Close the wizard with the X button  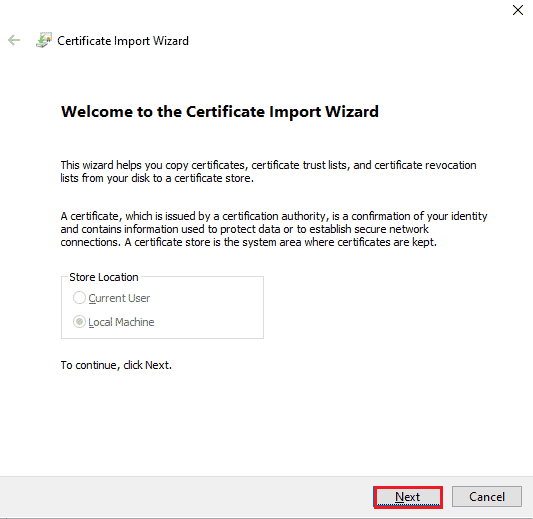coord(518,10)
